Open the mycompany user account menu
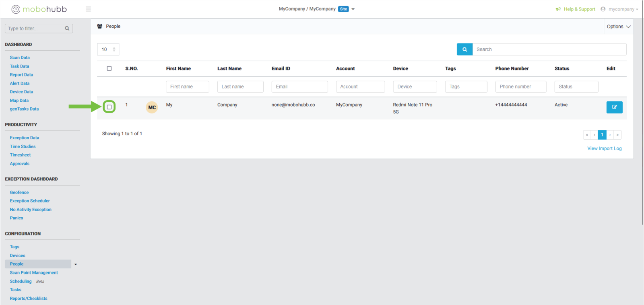 click(x=620, y=9)
